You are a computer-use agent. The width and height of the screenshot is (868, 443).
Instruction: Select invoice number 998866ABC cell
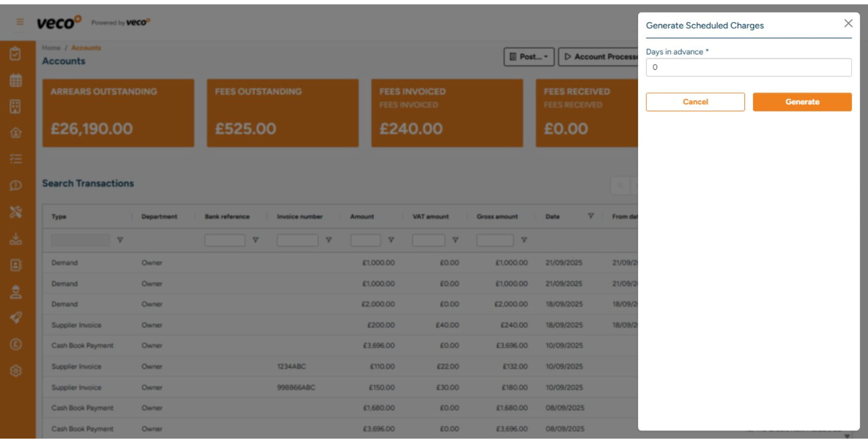[x=296, y=387]
